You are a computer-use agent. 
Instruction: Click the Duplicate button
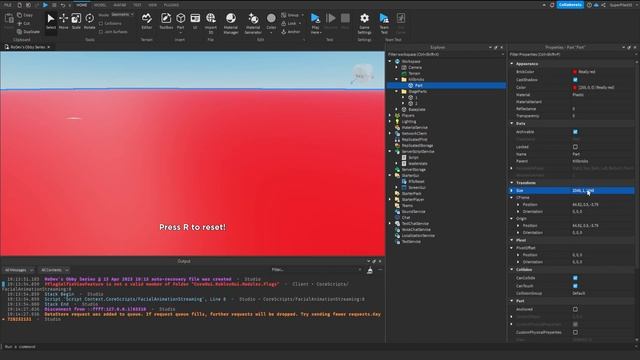point(28,32)
